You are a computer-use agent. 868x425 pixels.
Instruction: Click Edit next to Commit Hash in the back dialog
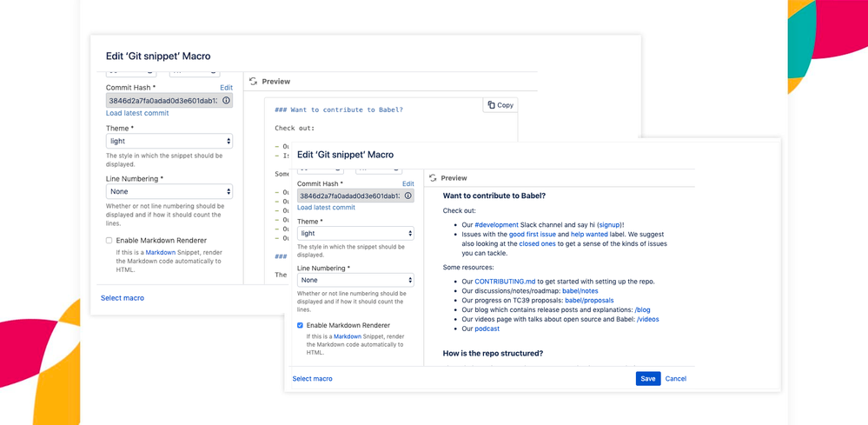pos(227,88)
